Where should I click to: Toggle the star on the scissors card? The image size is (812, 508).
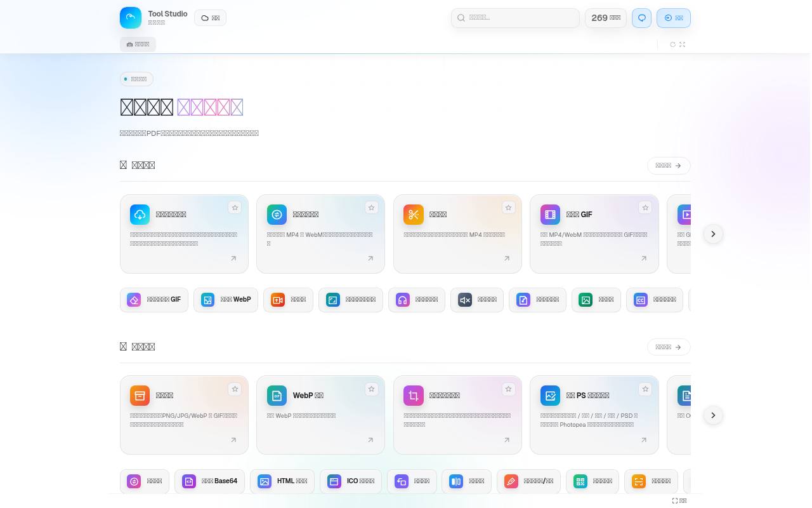tap(508, 208)
